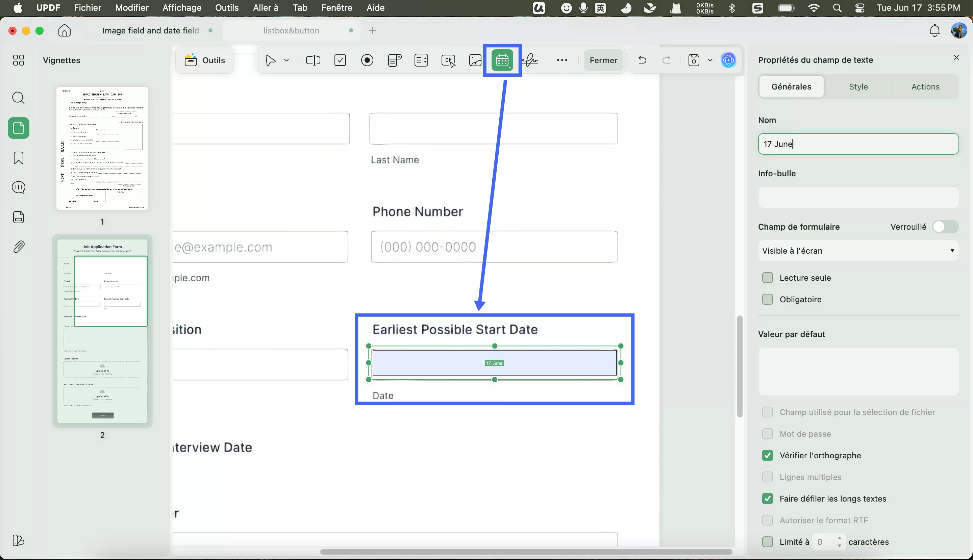Select the signature field tool
The width and height of the screenshot is (973, 560).
click(x=531, y=60)
